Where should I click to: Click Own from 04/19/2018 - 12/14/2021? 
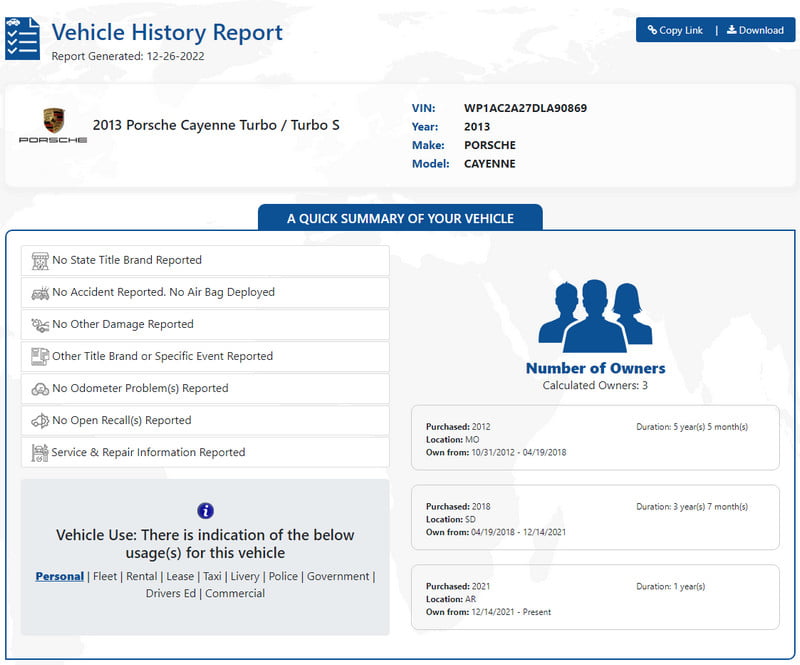pyautogui.click(x=496, y=532)
